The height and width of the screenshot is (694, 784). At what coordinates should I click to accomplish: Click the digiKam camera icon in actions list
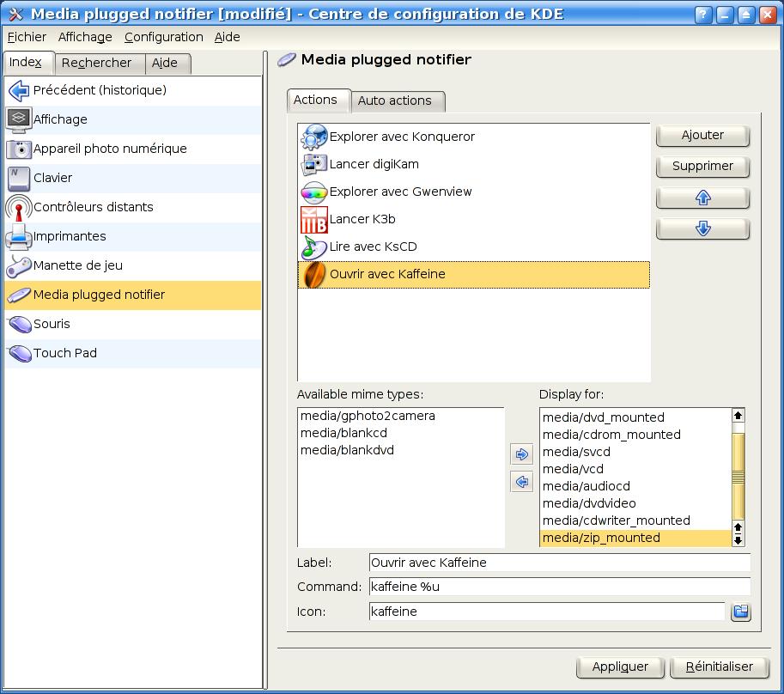coord(314,165)
